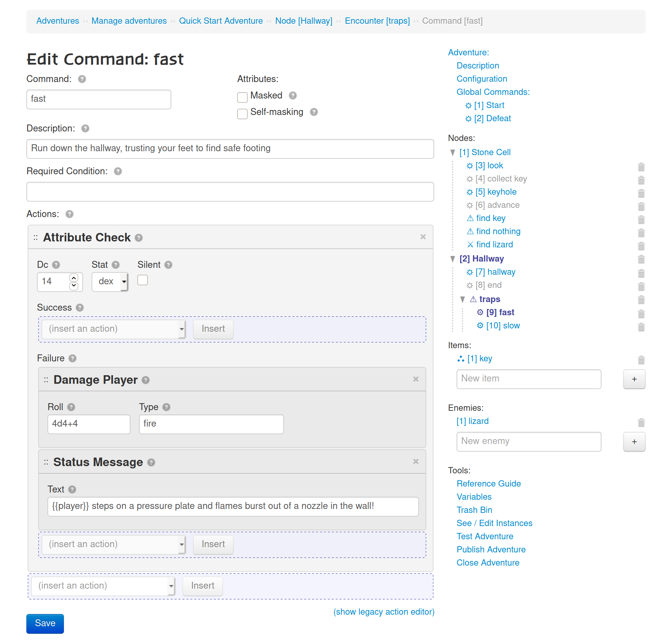
Task: Click the Roll field with 4d4+4
Action: [x=89, y=424]
